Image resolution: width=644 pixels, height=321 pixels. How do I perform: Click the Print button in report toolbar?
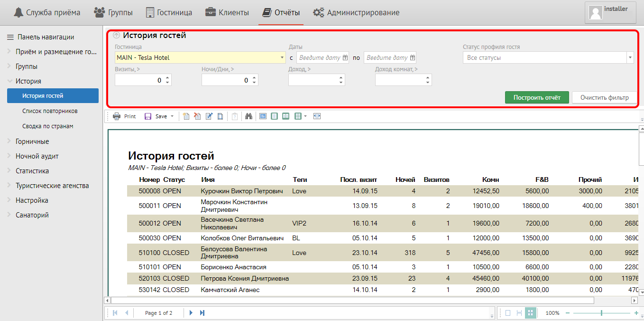pyautogui.click(x=124, y=116)
